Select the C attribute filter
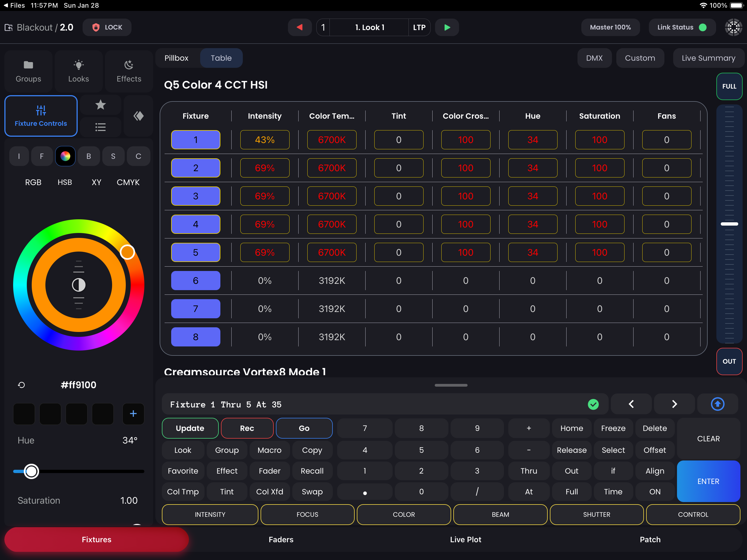 click(x=138, y=156)
